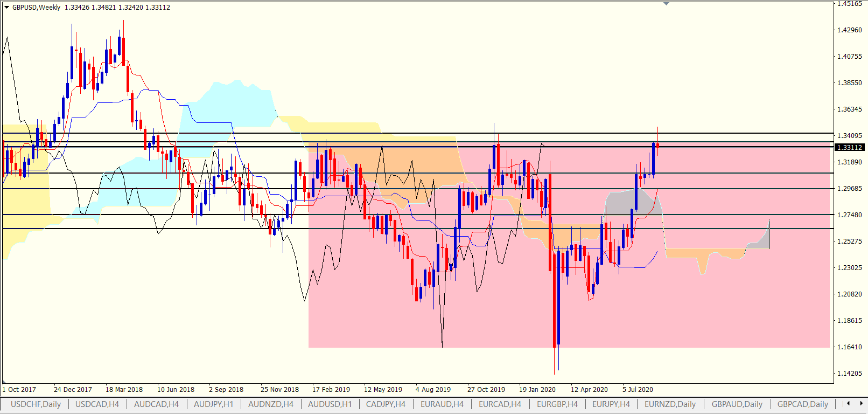
Task: Click the triangle arrow beside the GBPUSD,Weekly title
Action: [6, 8]
